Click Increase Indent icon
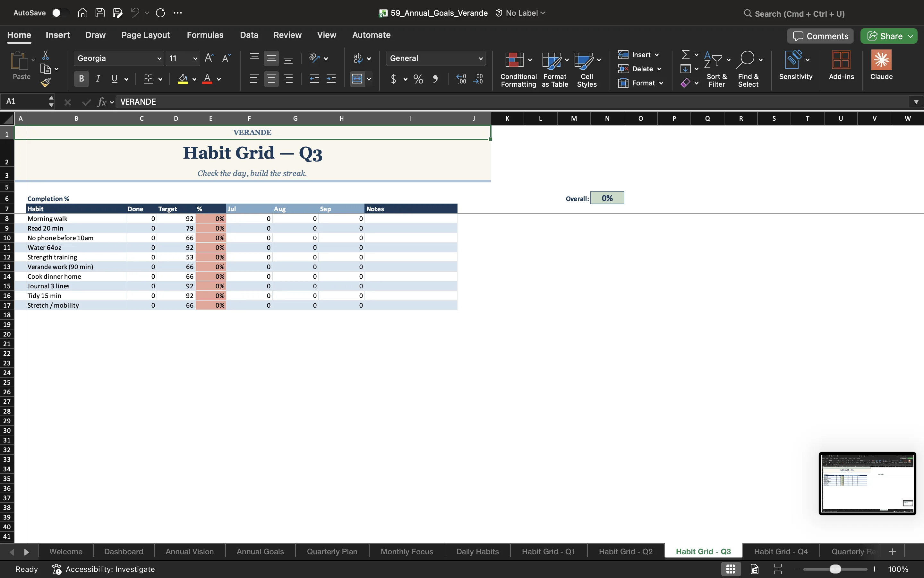924x578 pixels. (x=331, y=79)
